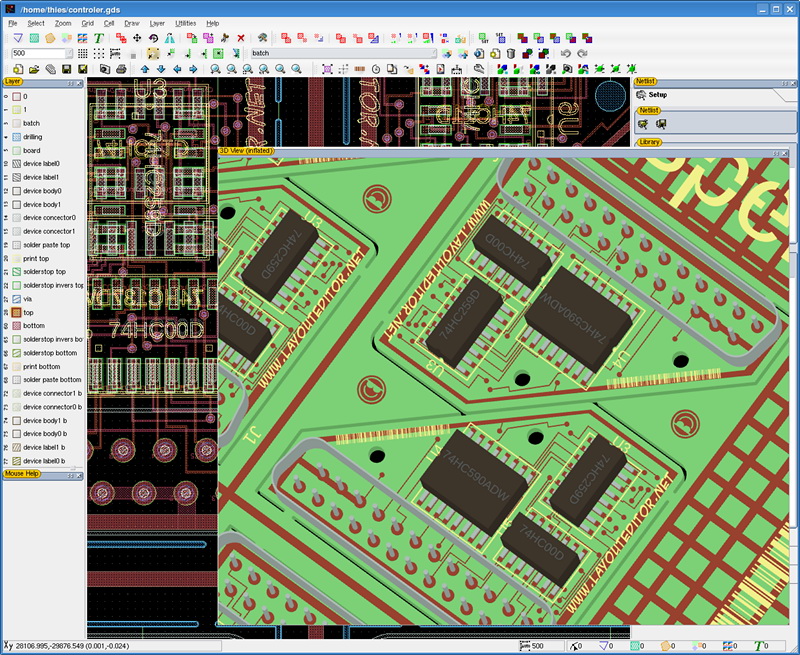Select the top layer color swatch
The width and height of the screenshot is (800, 655).
(16, 313)
